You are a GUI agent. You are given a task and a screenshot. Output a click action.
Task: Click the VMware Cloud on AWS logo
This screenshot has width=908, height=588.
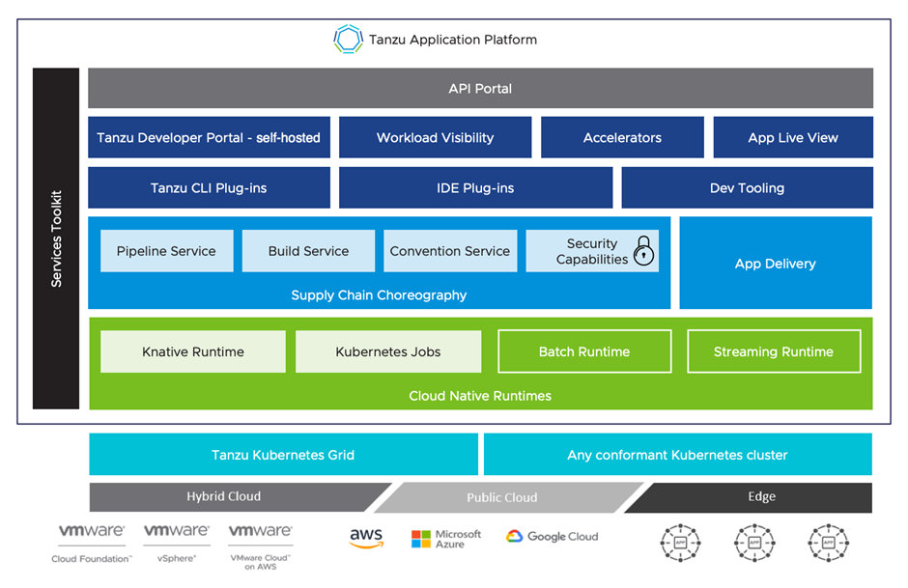tap(261, 544)
